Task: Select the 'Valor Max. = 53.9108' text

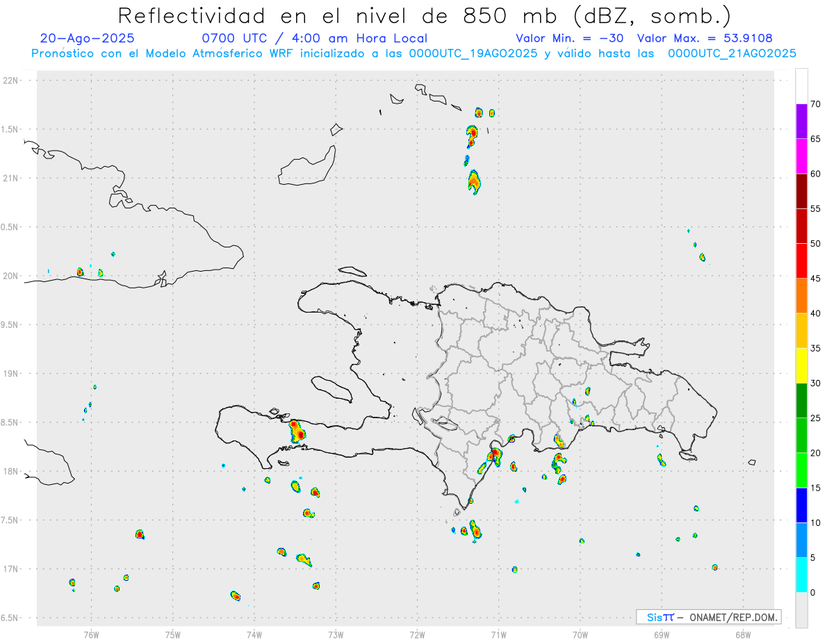Action: 705,38
